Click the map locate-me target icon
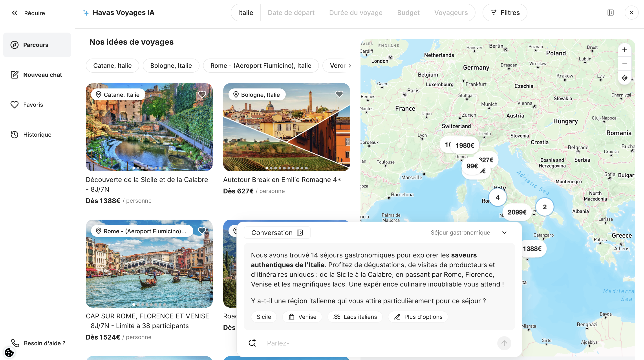The image size is (644, 360). [624, 78]
